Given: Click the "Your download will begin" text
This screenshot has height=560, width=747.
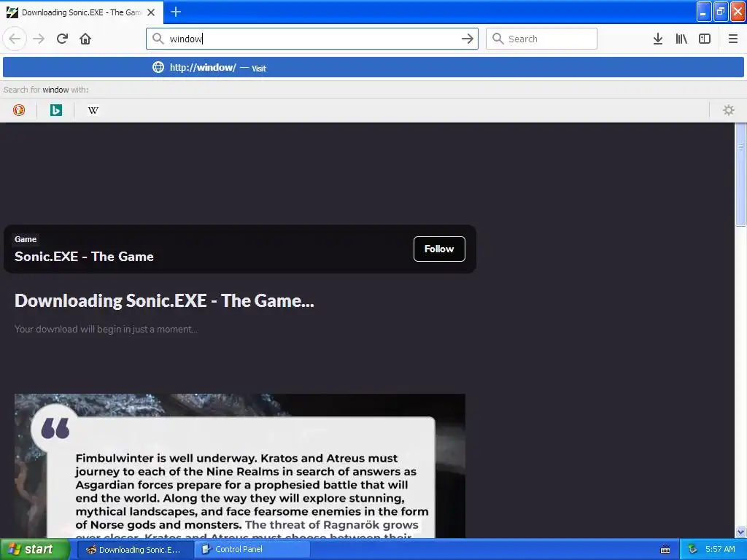Looking at the screenshot, I should point(106,329).
